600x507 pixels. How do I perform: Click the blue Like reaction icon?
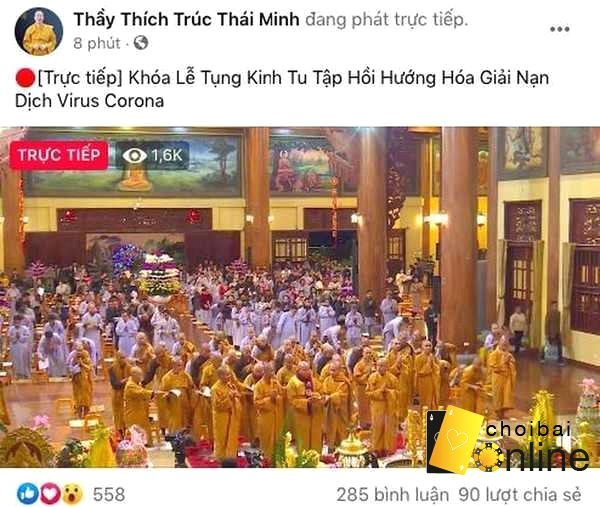click(28, 494)
